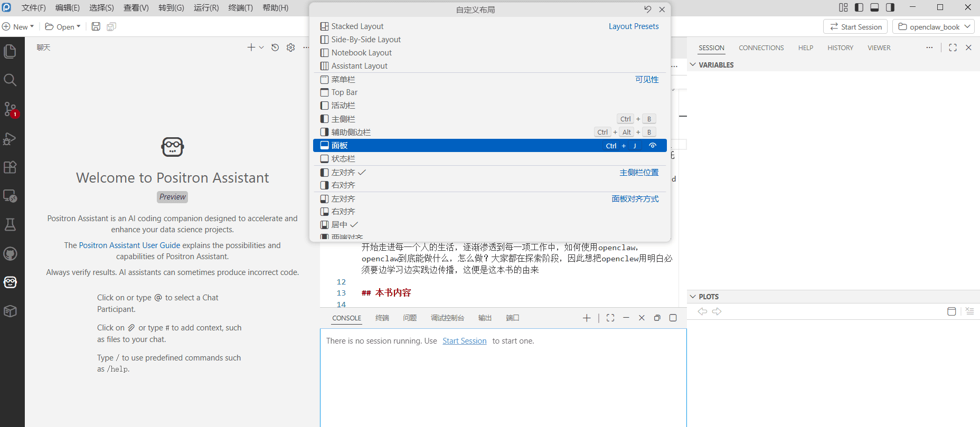Start a new chat with the plus icon
This screenshot has height=427, width=980.
[251, 48]
